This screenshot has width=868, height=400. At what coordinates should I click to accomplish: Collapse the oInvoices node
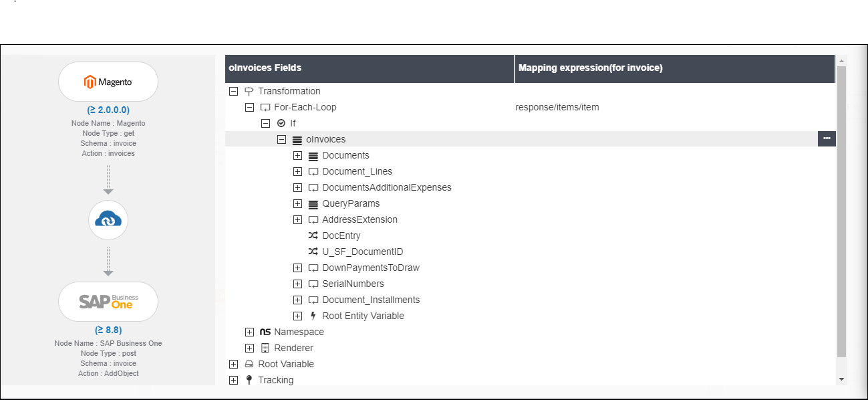(281, 139)
